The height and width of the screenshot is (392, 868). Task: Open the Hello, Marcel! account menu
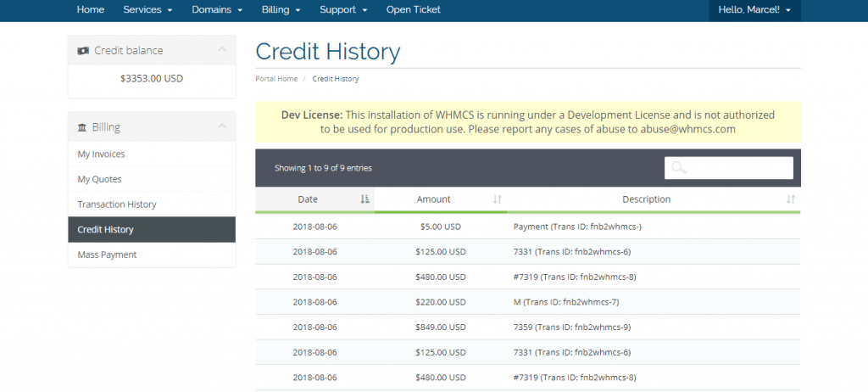(x=754, y=10)
